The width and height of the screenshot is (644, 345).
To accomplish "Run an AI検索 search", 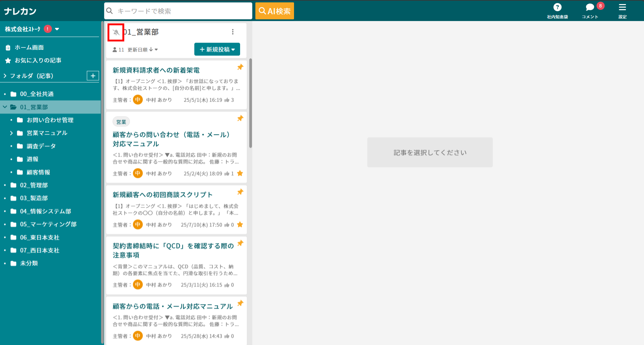I will click(x=274, y=11).
